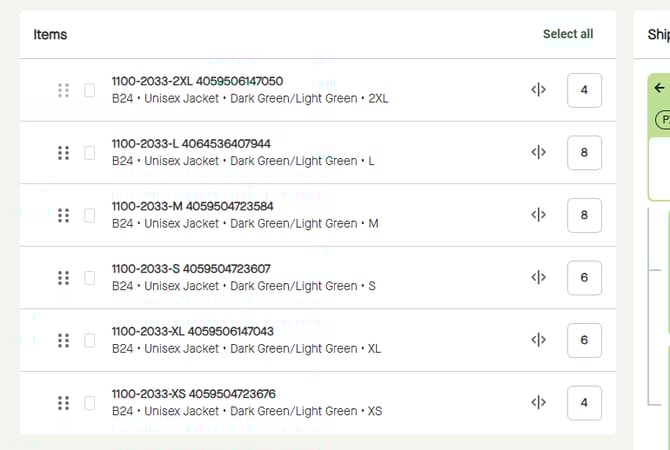
Task: Click the drag handle for 1100-2033-L item
Action: [63, 153]
